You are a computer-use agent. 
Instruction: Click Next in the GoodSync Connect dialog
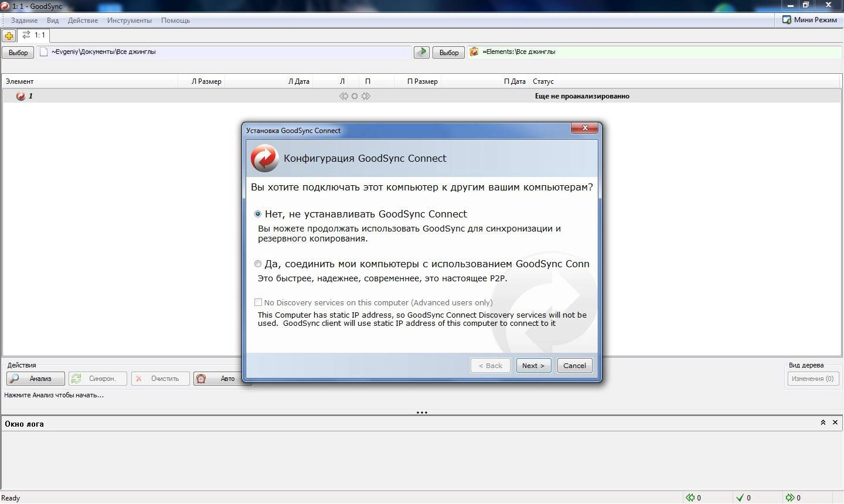click(x=533, y=366)
